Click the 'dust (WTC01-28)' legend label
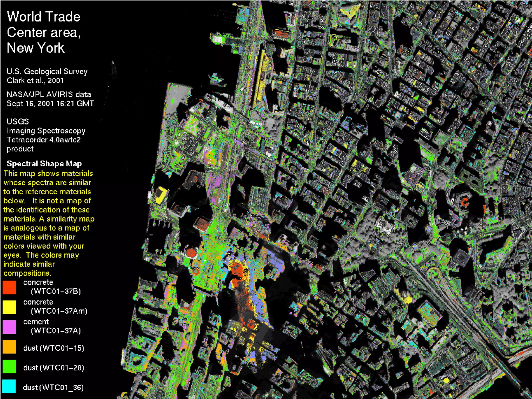This screenshot has height=399, width=532. 54,368
